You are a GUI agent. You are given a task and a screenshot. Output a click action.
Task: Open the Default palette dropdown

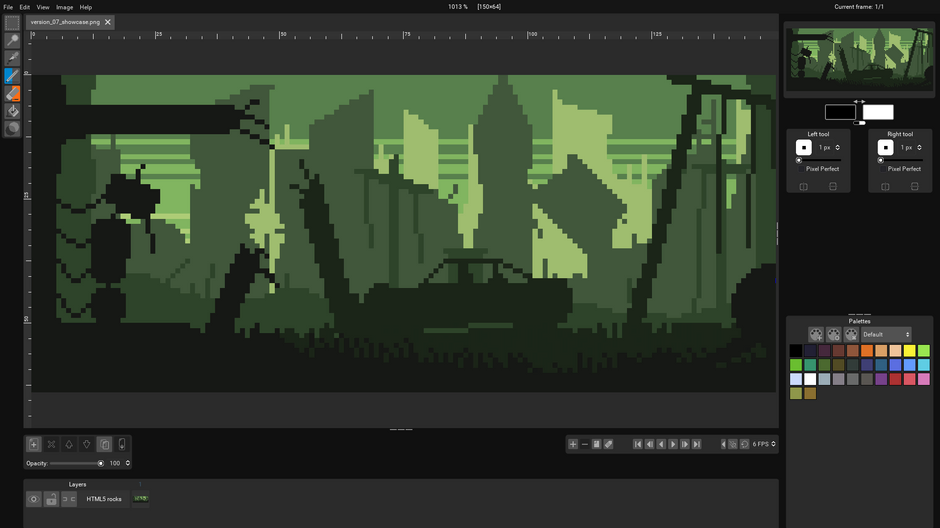886,334
